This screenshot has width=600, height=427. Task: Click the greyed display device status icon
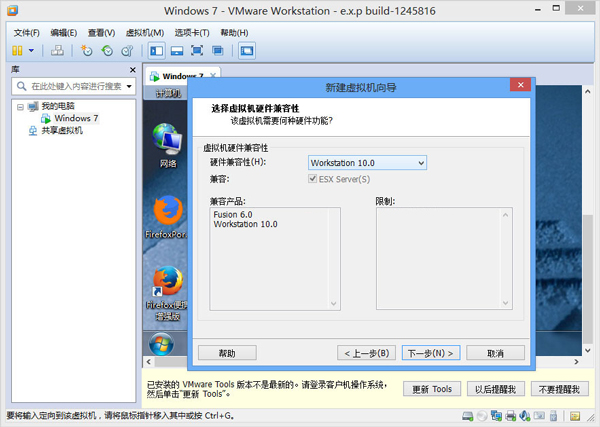tap(540, 416)
